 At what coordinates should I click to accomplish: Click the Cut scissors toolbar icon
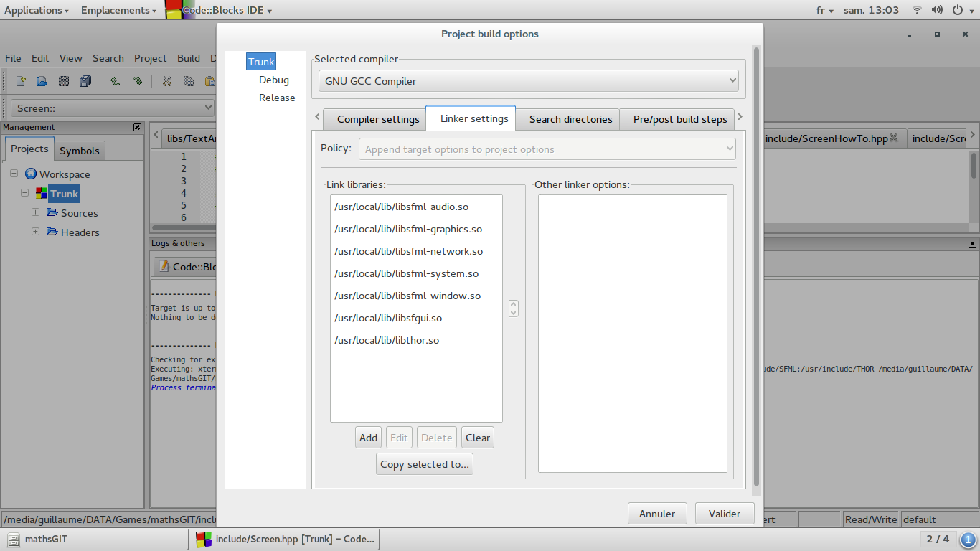167,81
